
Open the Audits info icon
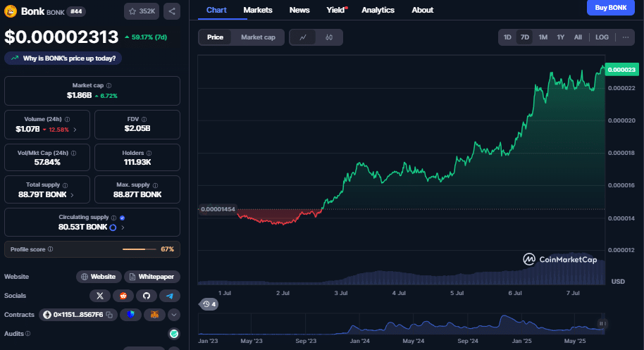[28, 334]
